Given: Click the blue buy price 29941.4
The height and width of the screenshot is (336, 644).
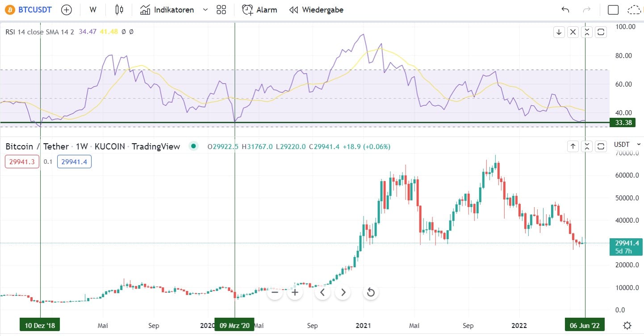Looking at the screenshot, I should [x=74, y=162].
